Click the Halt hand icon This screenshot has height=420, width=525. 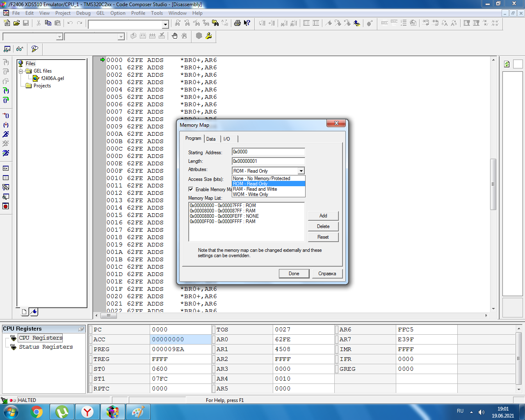point(175,36)
